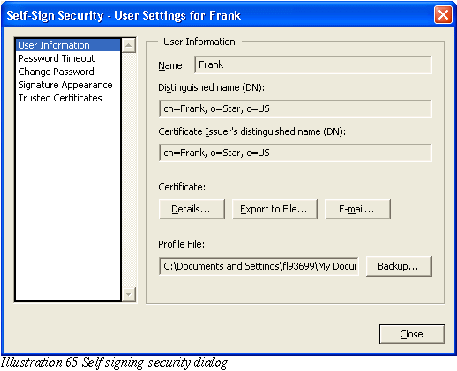
Task: Click the list scroll down arrow
Action: click(x=129, y=294)
